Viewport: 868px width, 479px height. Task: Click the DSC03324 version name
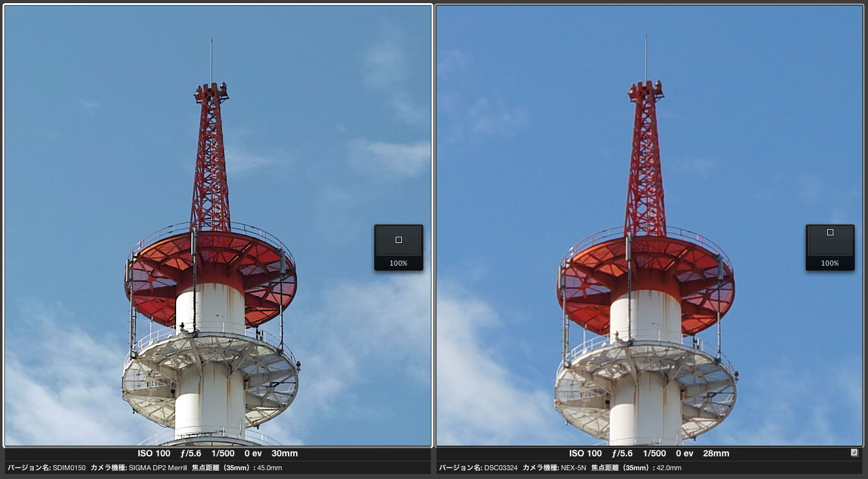pos(502,468)
